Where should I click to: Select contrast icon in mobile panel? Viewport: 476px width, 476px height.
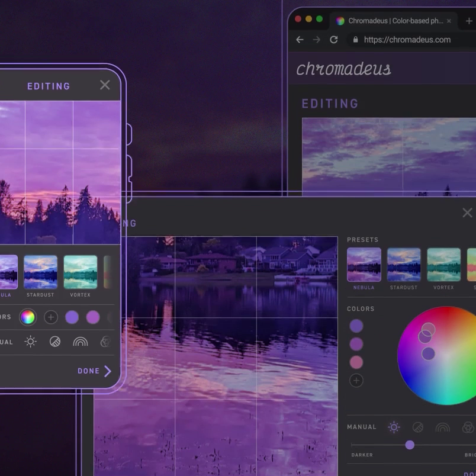point(55,342)
